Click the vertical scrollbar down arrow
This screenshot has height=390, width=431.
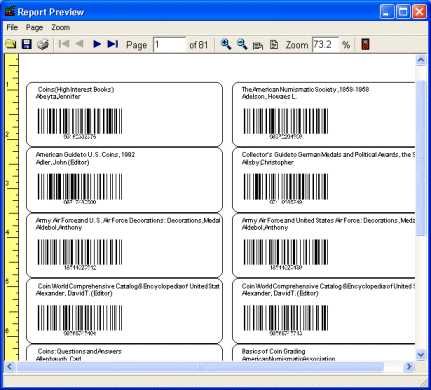click(x=421, y=355)
